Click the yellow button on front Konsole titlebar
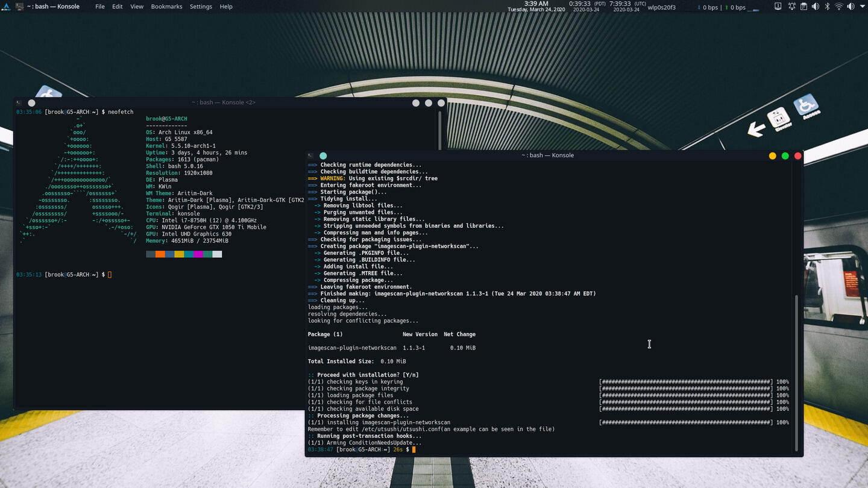868x488 pixels. click(x=773, y=156)
